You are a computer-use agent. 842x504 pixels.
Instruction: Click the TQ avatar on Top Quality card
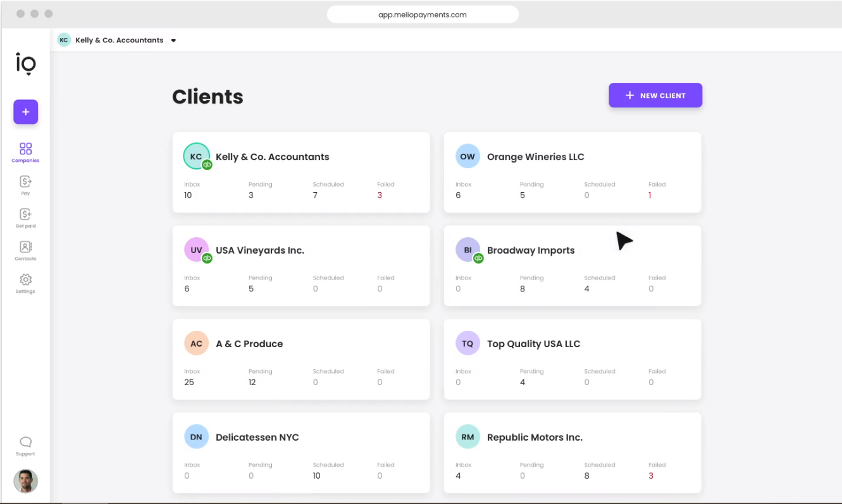(467, 343)
